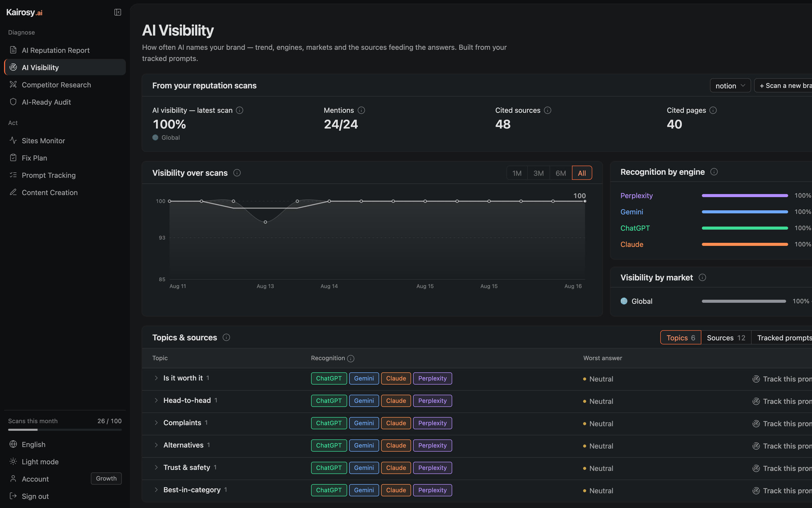Screen dimensions: 812x508
Task: Click the Fix Plan clipboard icon
Action: click(x=13, y=158)
